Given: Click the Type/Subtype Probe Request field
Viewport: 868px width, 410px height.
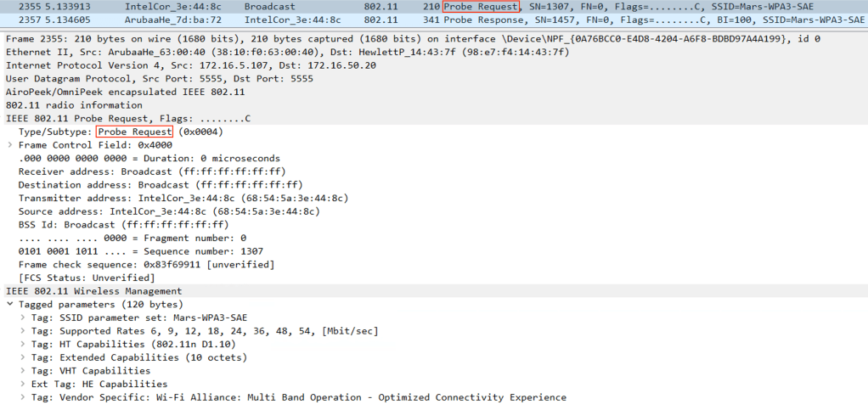Looking at the screenshot, I should (134, 132).
